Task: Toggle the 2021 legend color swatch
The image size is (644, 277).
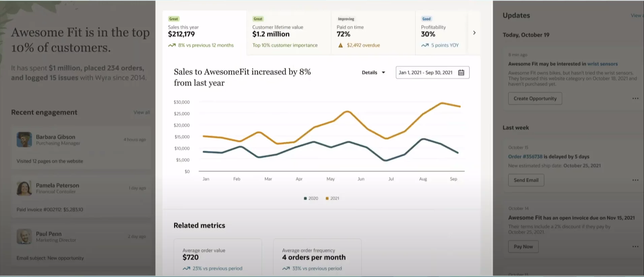Action: 327,198
